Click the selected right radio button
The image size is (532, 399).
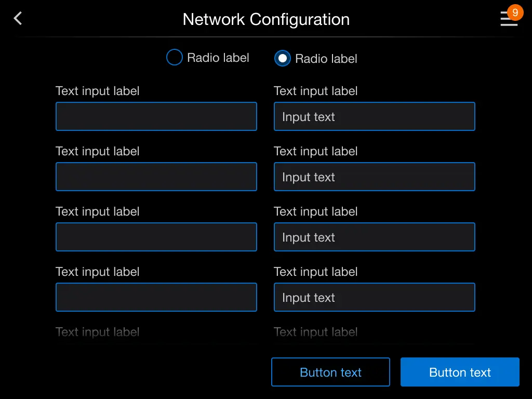282,58
